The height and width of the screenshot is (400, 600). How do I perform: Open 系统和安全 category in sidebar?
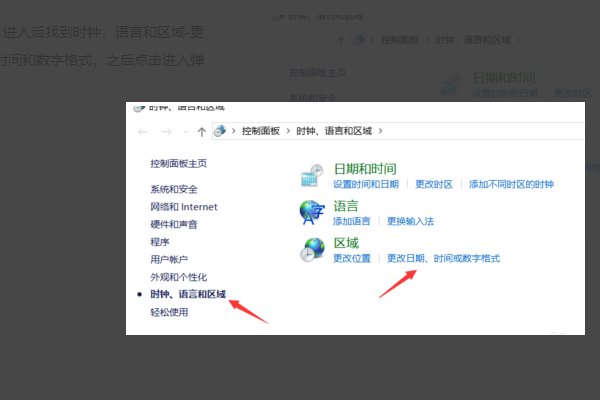174,189
